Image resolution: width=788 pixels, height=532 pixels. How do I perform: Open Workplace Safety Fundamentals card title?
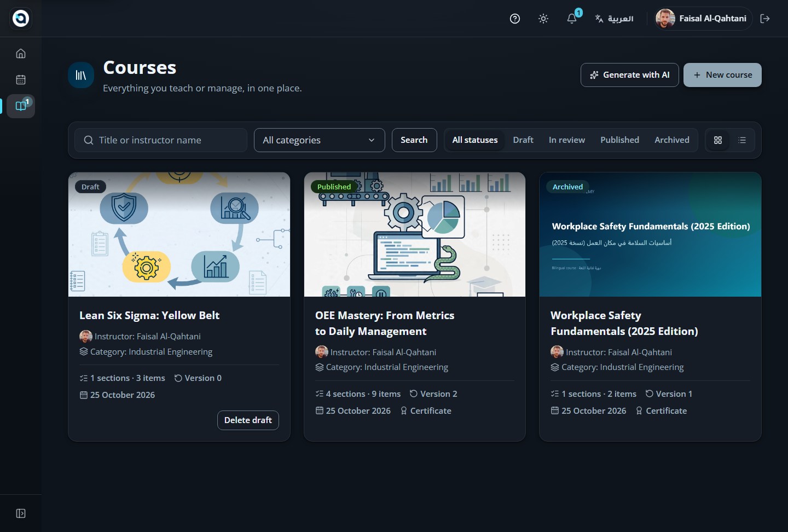624,323
